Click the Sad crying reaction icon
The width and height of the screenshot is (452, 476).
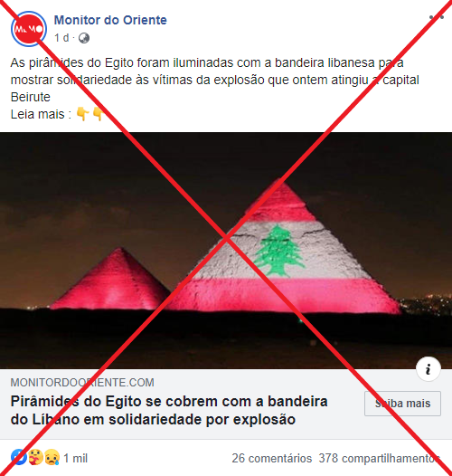pos(52,457)
